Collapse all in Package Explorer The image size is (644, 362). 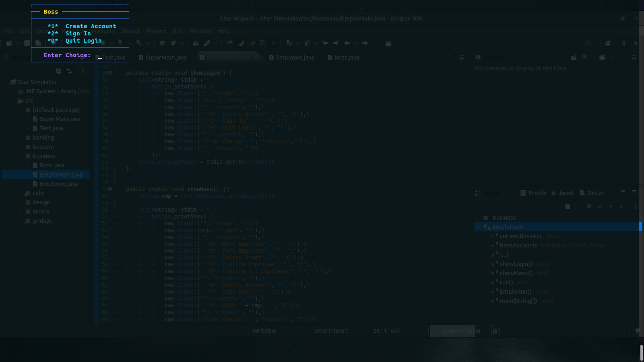coord(58,71)
